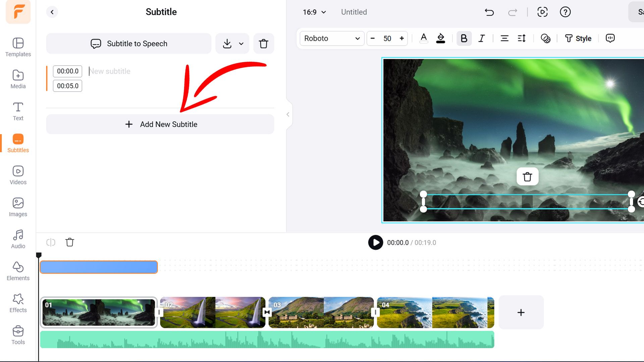
Task: Collapse the subtitle side panel
Action: click(x=288, y=115)
